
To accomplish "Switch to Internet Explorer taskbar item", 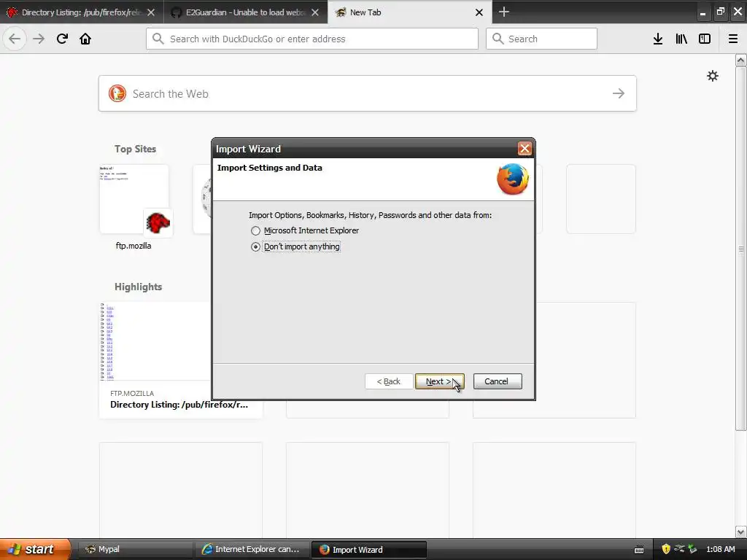I will click(252, 550).
